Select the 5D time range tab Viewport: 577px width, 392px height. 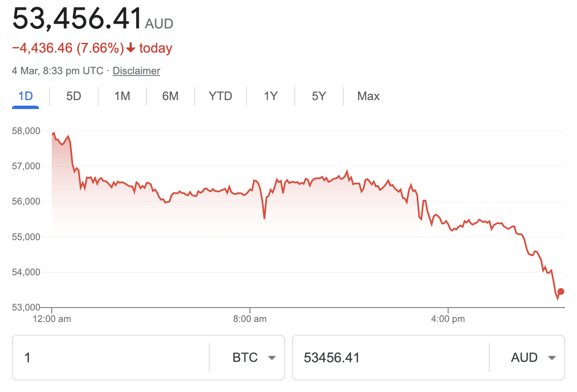(73, 96)
